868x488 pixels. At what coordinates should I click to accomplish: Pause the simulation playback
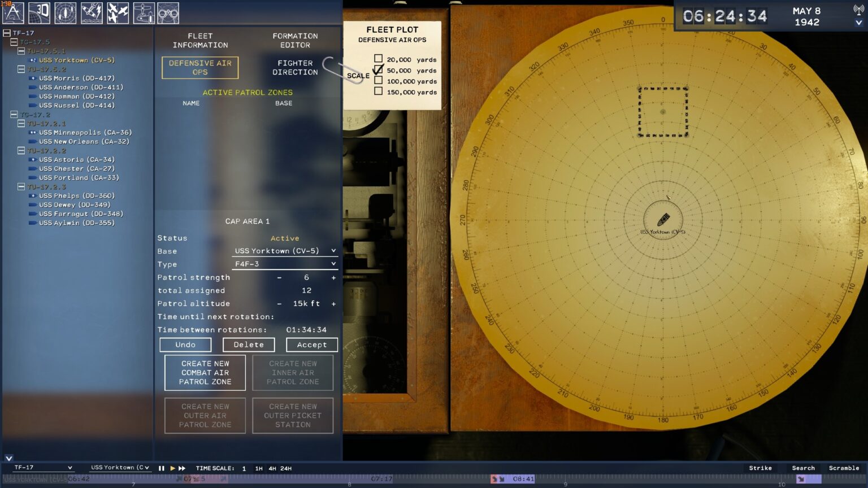161,468
